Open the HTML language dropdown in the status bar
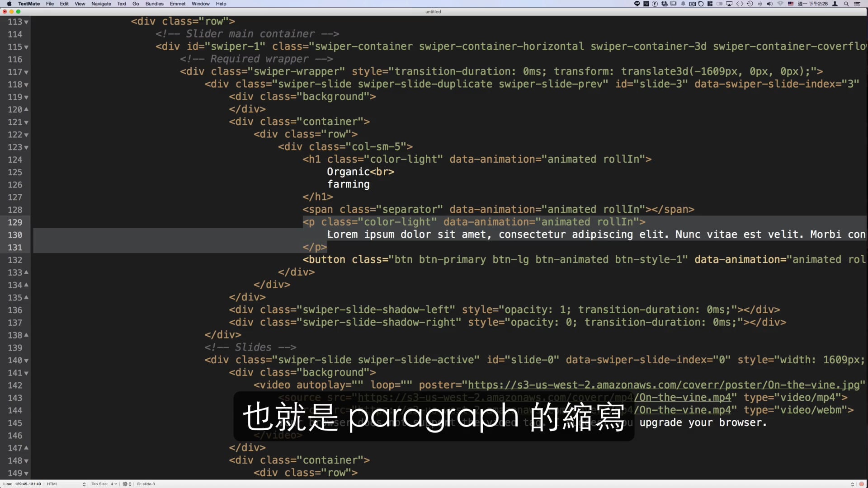This screenshot has height=488, width=868. point(68,484)
